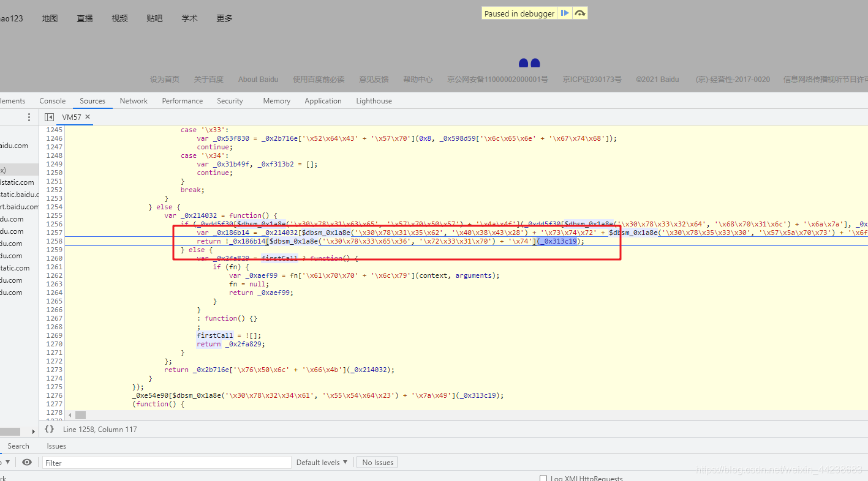Click the 京公网安备 footer link
868x481 pixels.
click(x=497, y=79)
